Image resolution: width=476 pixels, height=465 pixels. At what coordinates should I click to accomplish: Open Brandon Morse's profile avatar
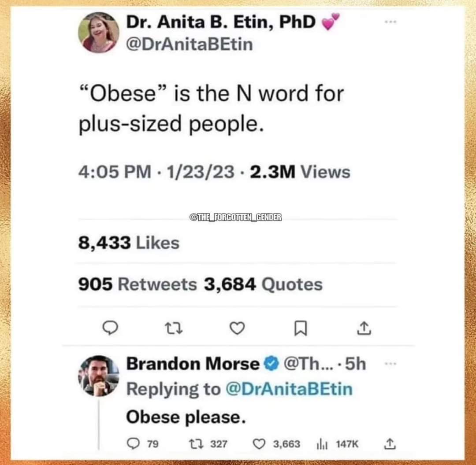point(98,376)
